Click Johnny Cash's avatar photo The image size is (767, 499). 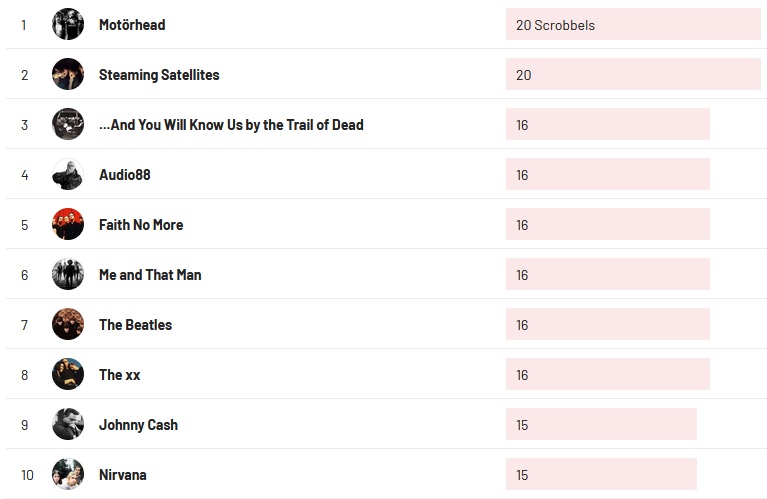click(x=68, y=424)
